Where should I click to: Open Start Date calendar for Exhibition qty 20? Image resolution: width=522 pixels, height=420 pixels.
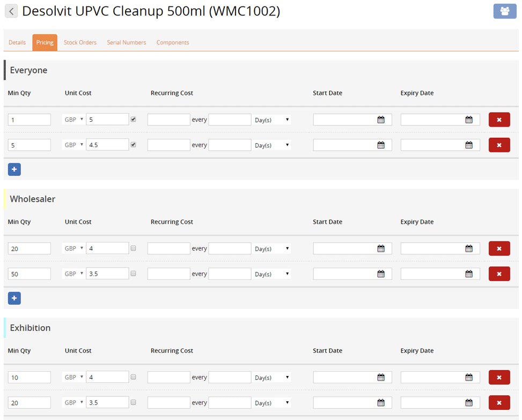[x=381, y=403]
